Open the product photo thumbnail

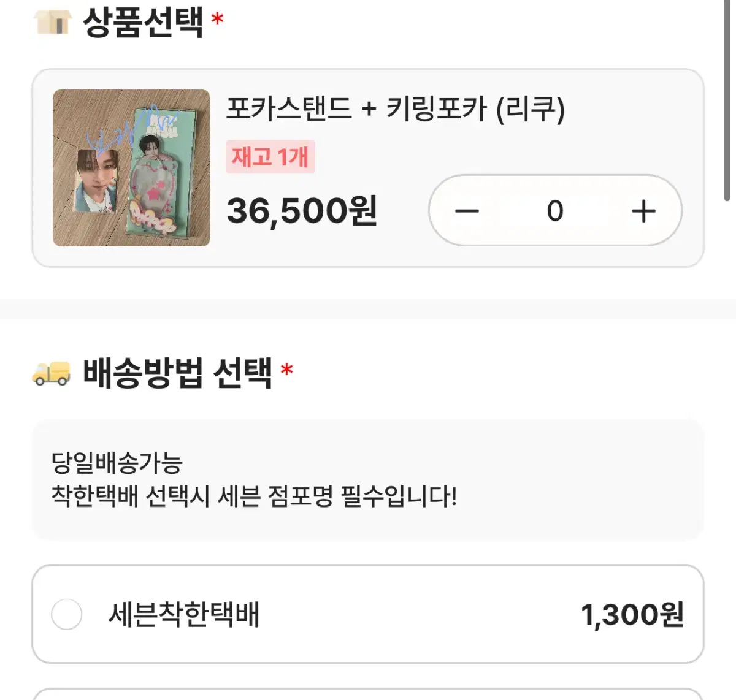click(x=131, y=168)
